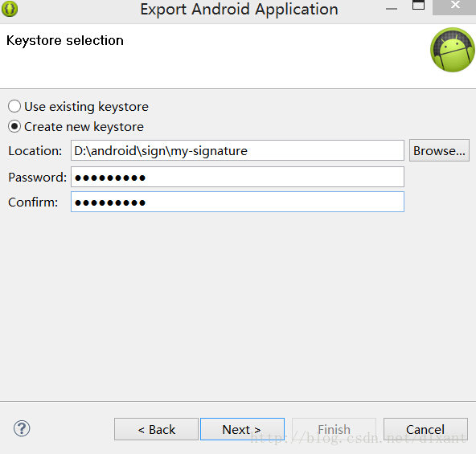The height and width of the screenshot is (454, 476).
Task: Click the 'Keystore selection' heading text
Action: 65,41
